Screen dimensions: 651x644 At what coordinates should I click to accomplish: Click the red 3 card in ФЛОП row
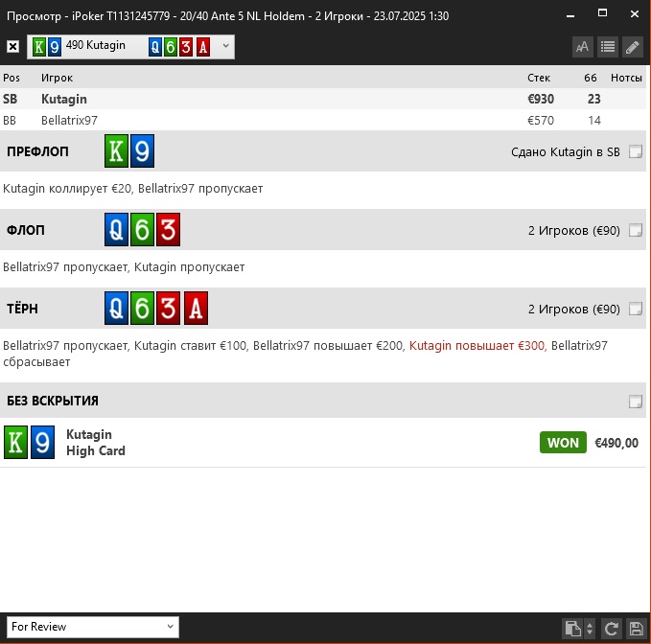[x=168, y=229]
